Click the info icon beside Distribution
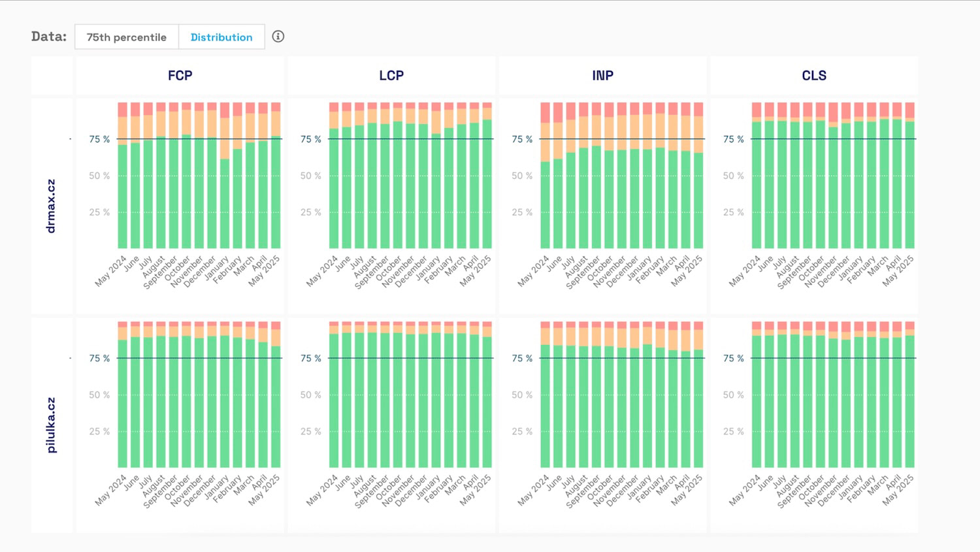Viewport: 980px width, 552px height. tap(278, 37)
